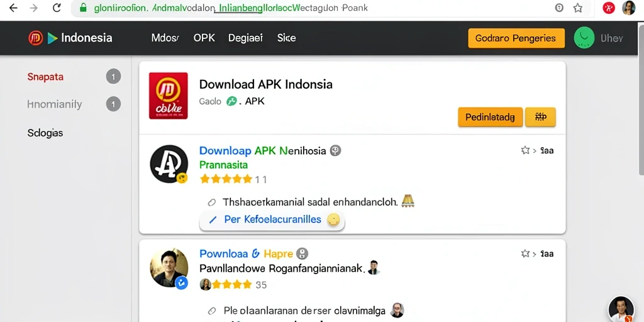Open the green Prannasita link
The width and height of the screenshot is (644, 322).
pyautogui.click(x=223, y=165)
